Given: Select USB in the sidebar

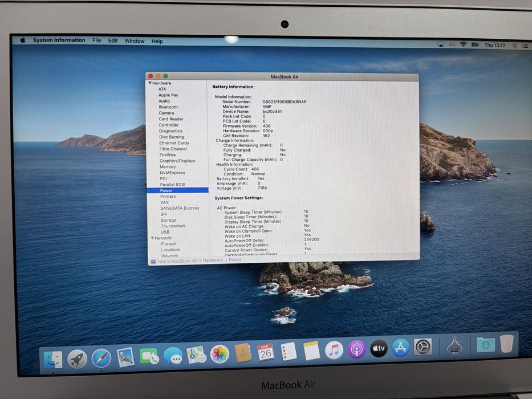Looking at the screenshot, I should click(x=165, y=232).
